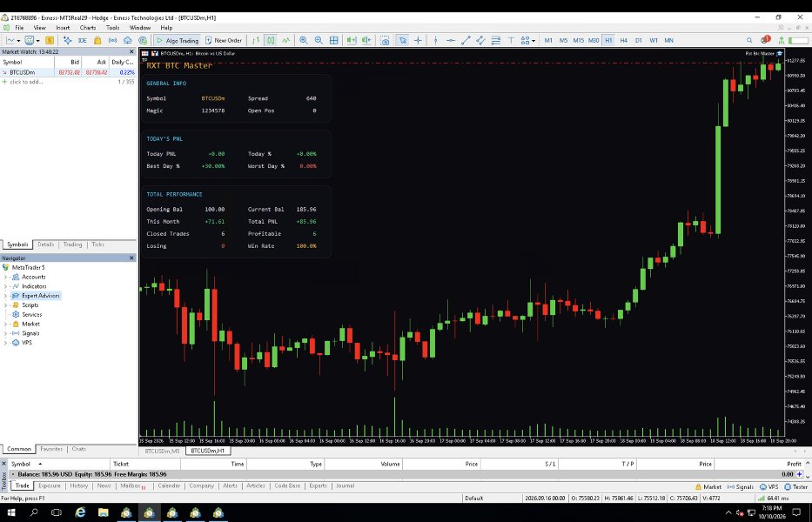Image resolution: width=812 pixels, height=522 pixels.
Task: Open the VPS cloud icon in toolbar
Action: click(x=127, y=40)
